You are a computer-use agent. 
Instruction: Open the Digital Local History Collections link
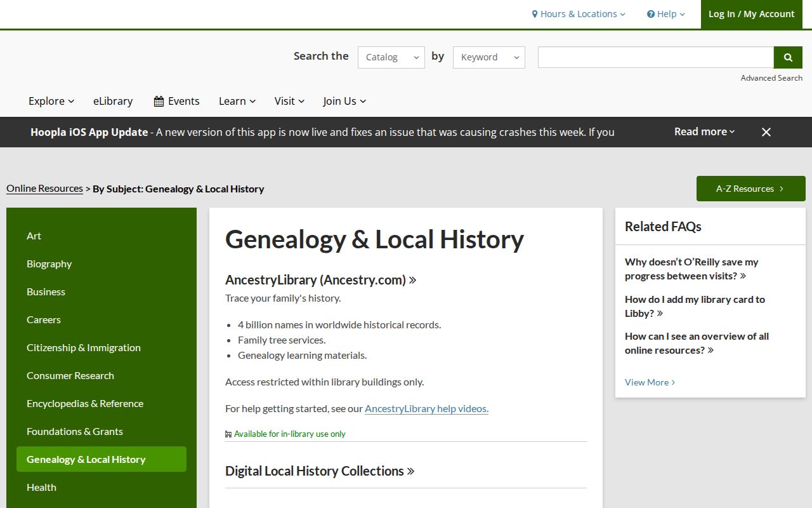(320, 471)
